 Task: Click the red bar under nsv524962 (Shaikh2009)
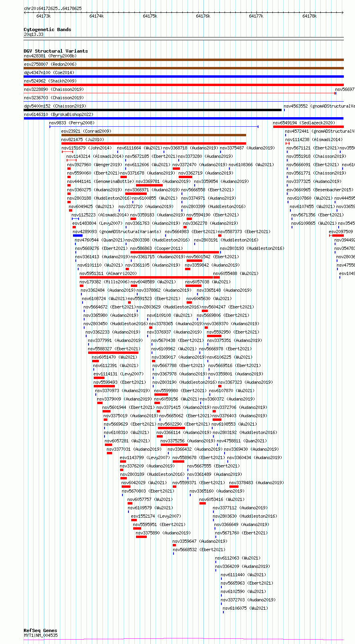tap(183, 85)
